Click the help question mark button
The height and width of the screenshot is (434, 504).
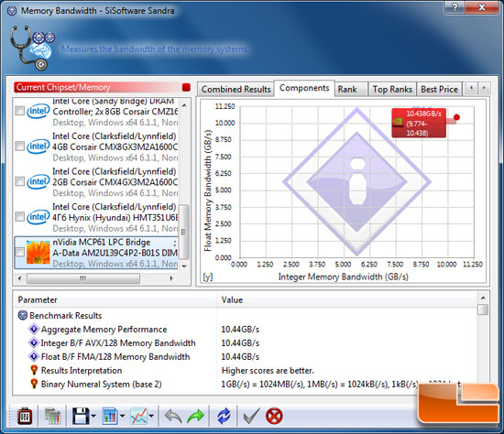455,7
